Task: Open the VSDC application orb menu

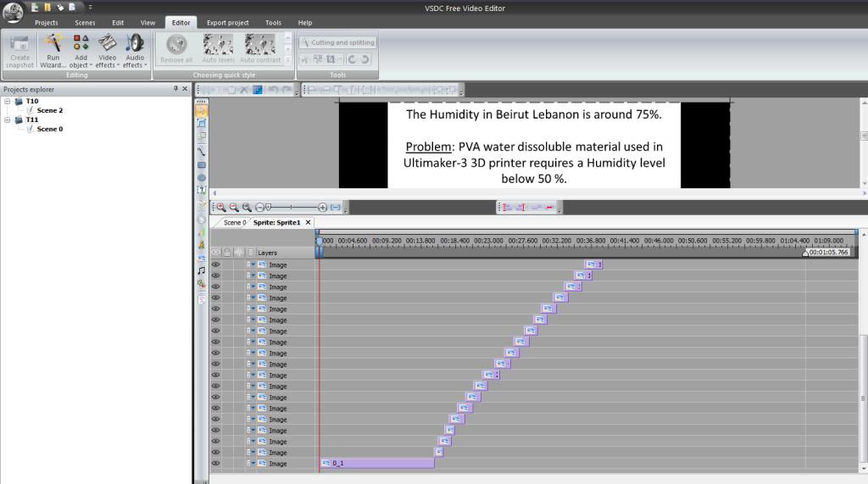Action: click(12, 12)
